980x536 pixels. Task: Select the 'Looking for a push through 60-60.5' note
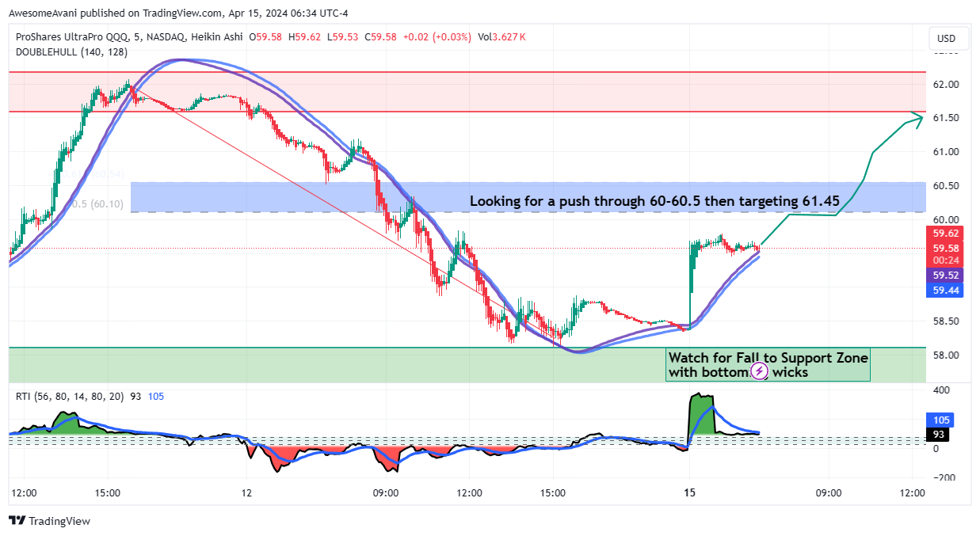(x=654, y=201)
